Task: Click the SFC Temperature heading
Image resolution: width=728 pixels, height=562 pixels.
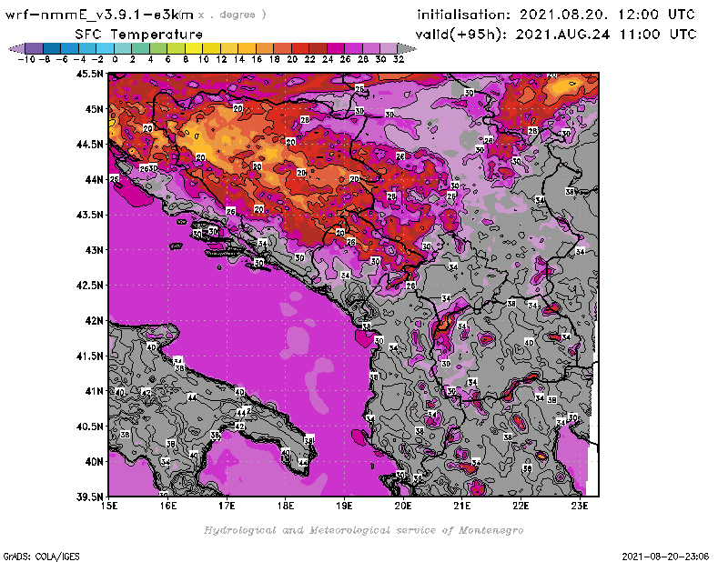Action: pyautogui.click(x=138, y=35)
